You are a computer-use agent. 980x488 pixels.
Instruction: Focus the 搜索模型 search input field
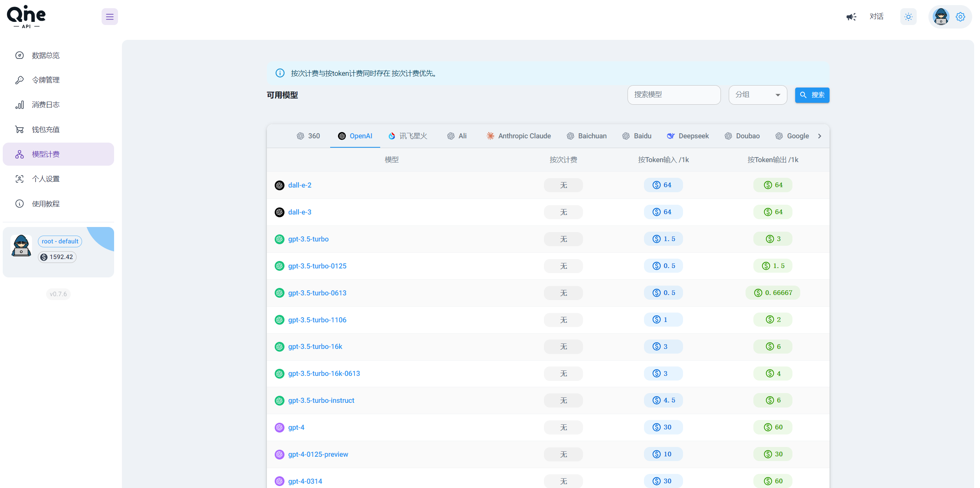(x=674, y=95)
